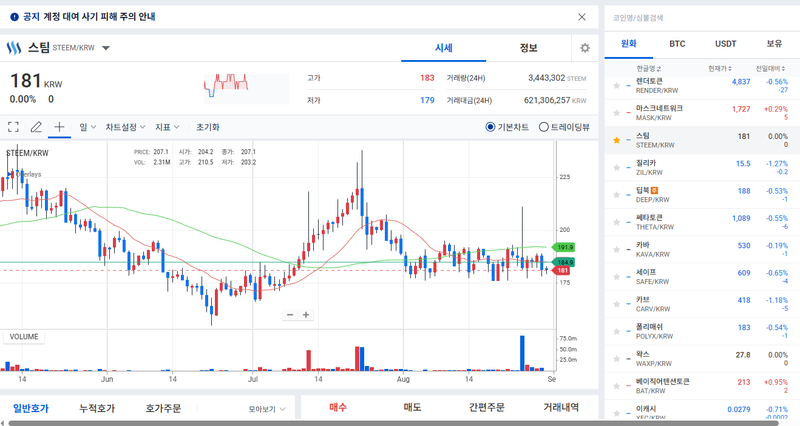Click the 딥북 orange caution badge
This screenshot has height=426, width=800.
pyautogui.click(x=655, y=191)
